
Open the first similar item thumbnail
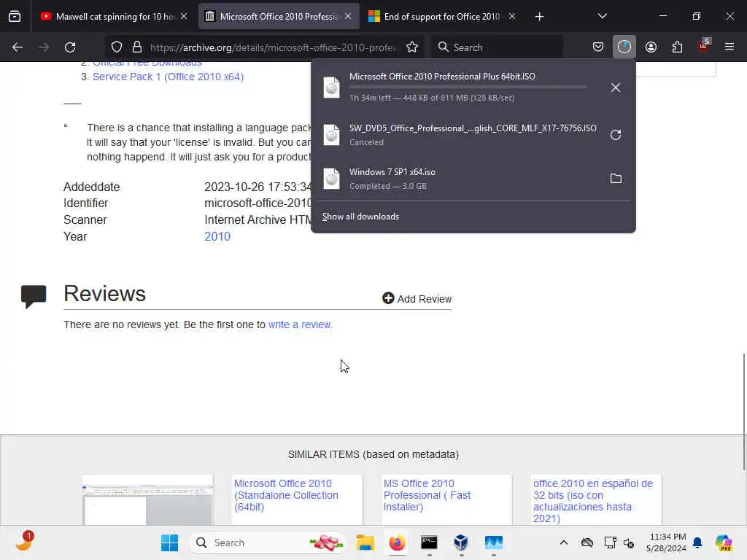[x=147, y=500]
